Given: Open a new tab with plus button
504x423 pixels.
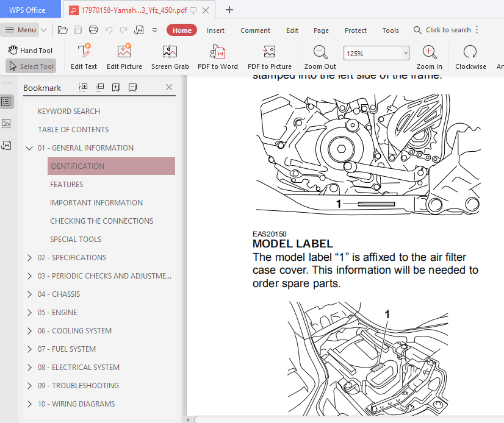Looking at the screenshot, I should click(229, 10).
